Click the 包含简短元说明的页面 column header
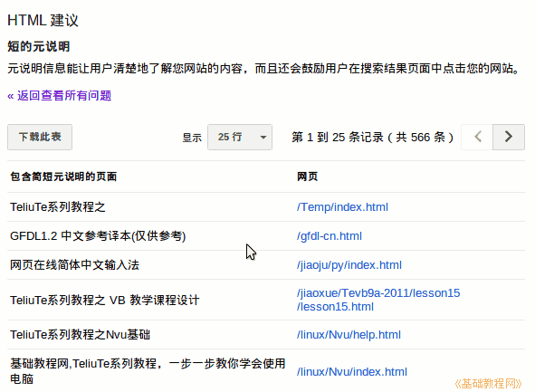The height and width of the screenshot is (392, 535). [63, 177]
